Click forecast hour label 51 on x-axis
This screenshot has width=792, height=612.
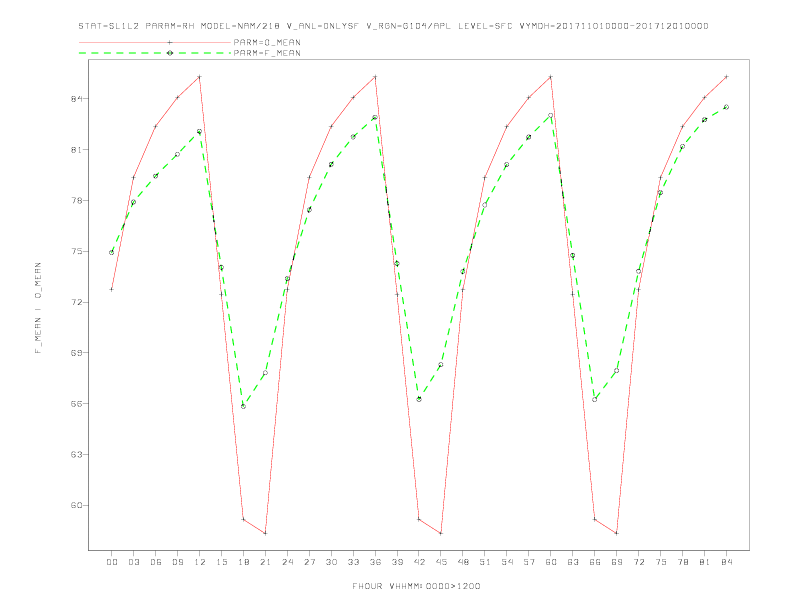click(485, 562)
